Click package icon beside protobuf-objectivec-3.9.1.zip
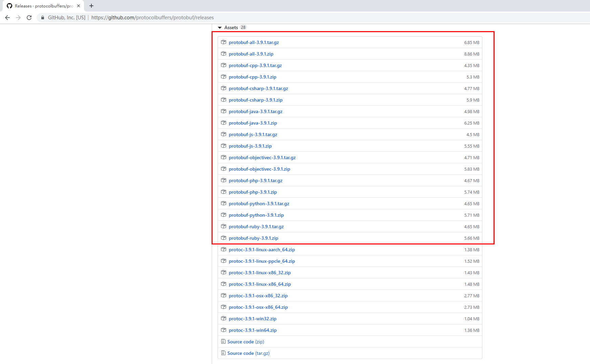590x364 pixels. point(223,169)
